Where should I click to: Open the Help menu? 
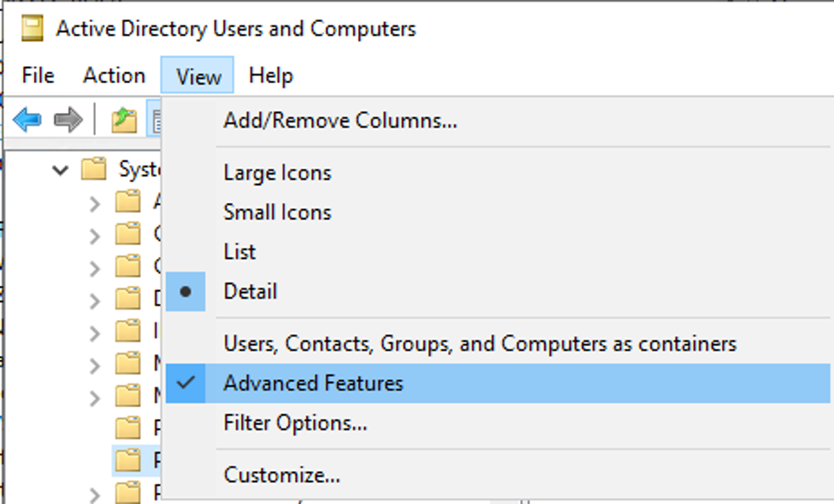[x=270, y=76]
